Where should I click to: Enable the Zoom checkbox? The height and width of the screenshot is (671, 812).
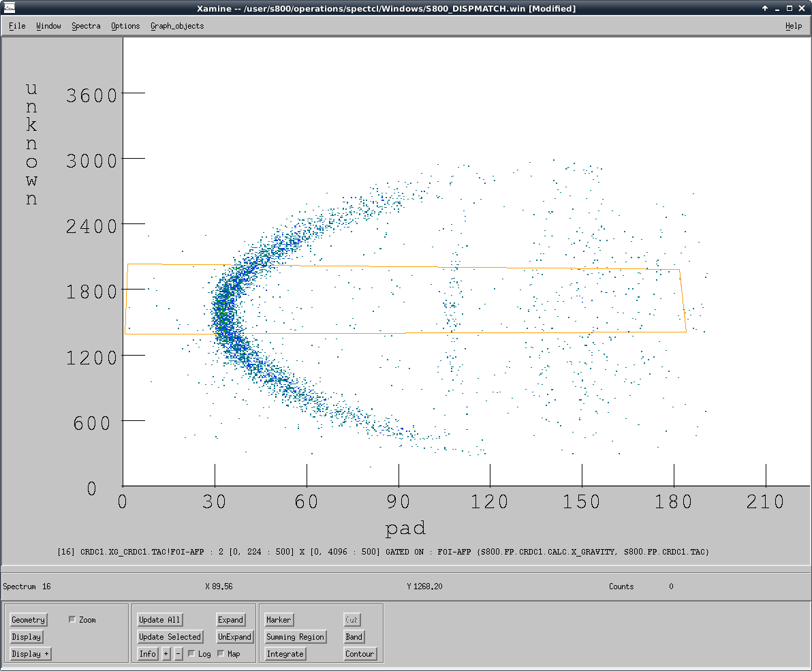tap(73, 620)
